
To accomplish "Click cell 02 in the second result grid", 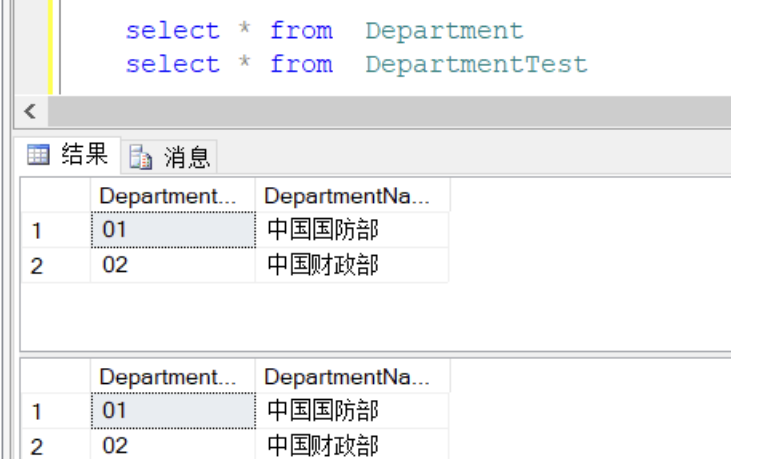I will coord(172,445).
